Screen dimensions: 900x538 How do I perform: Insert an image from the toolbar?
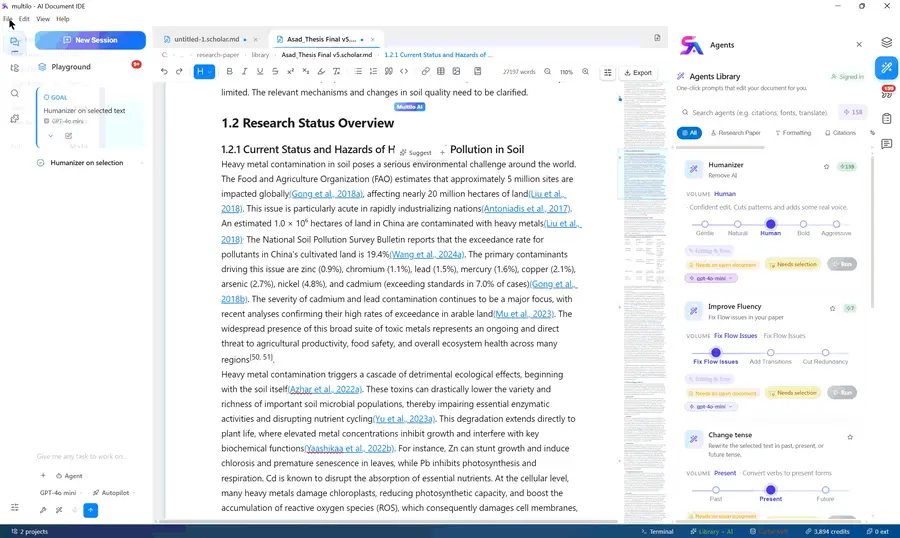point(456,72)
